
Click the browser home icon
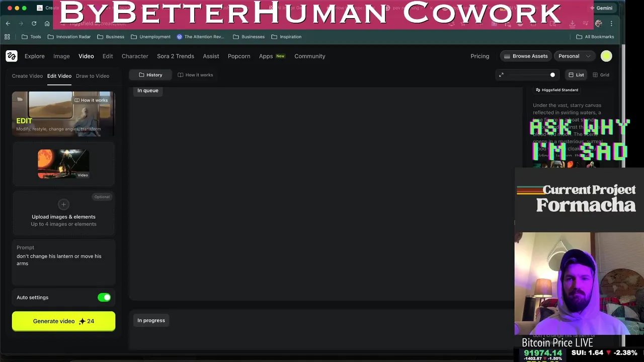pyautogui.click(x=47, y=24)
